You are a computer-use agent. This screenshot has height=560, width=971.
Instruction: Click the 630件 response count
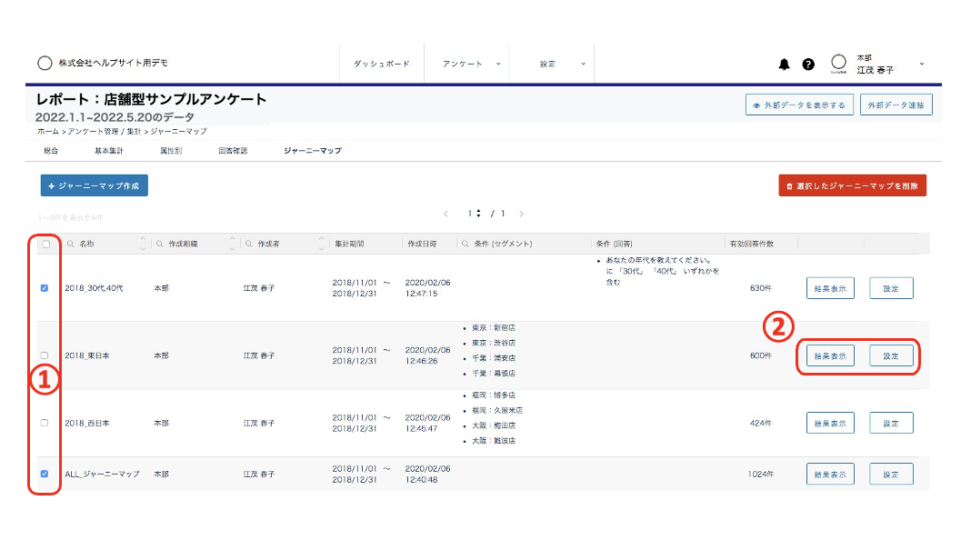[x=761, y=288]
